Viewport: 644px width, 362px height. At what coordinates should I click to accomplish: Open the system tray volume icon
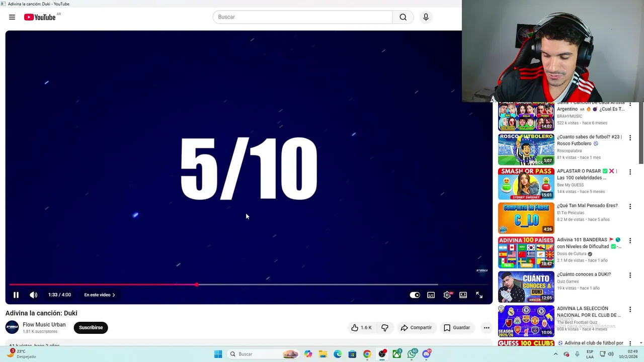[x=611, y=354]
